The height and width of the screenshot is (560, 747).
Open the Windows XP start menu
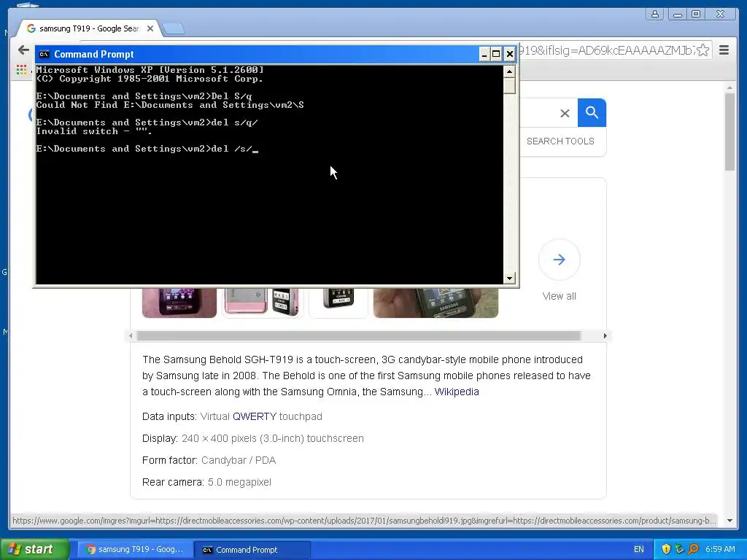[x=35, y=549]
